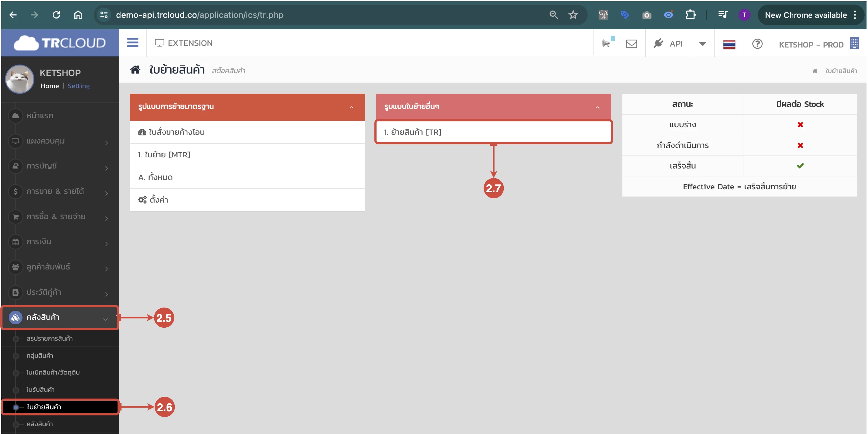This screenshot has width=868, height=434.
Task: Collapse the รูปแบบการย้ายมาตรฐาน panel
Action: [x=351, y=107]
